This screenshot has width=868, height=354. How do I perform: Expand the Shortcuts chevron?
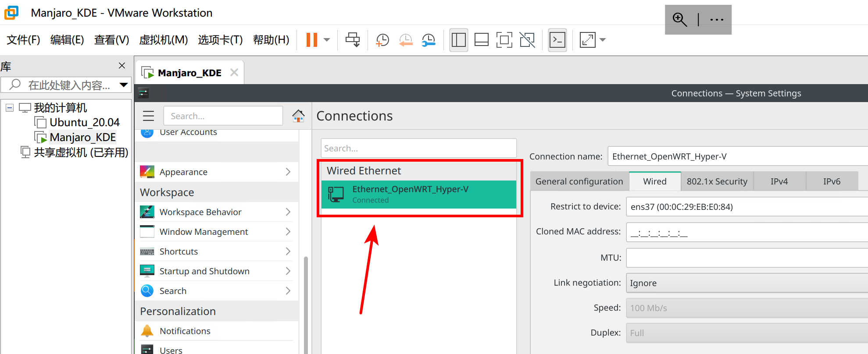tap(288, 251)
